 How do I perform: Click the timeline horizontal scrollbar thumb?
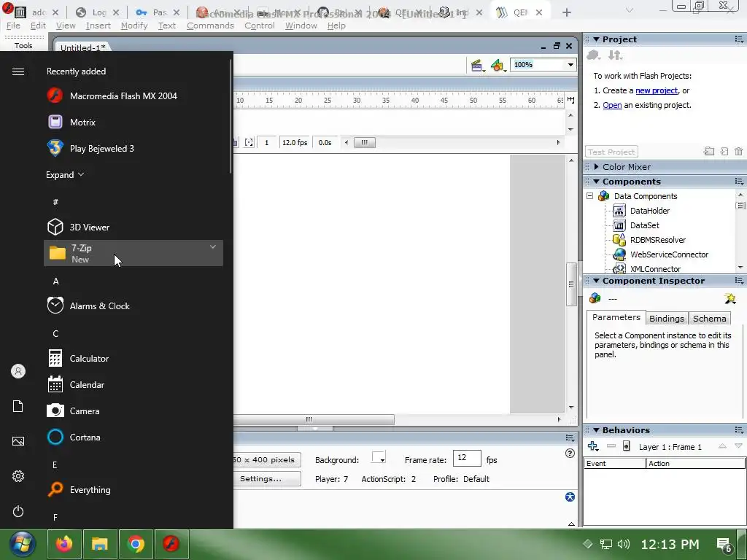365,142
